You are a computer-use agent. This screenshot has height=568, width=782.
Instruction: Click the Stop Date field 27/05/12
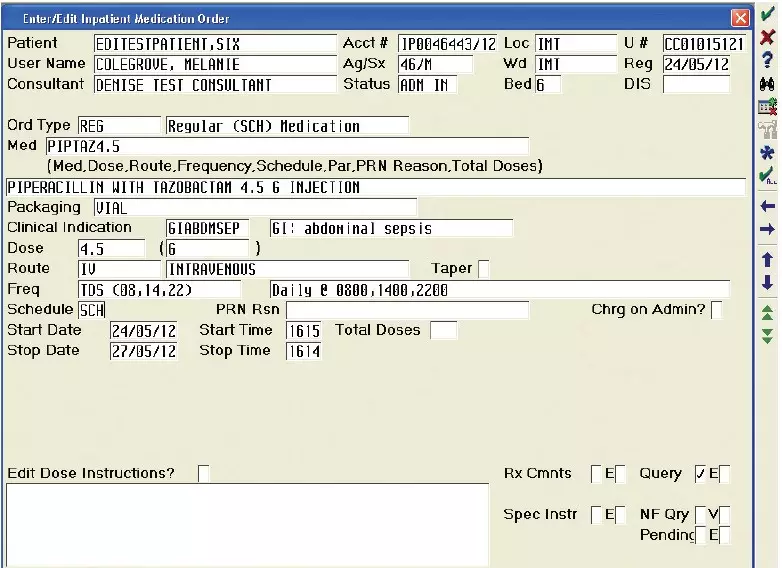tap(143, 352)
